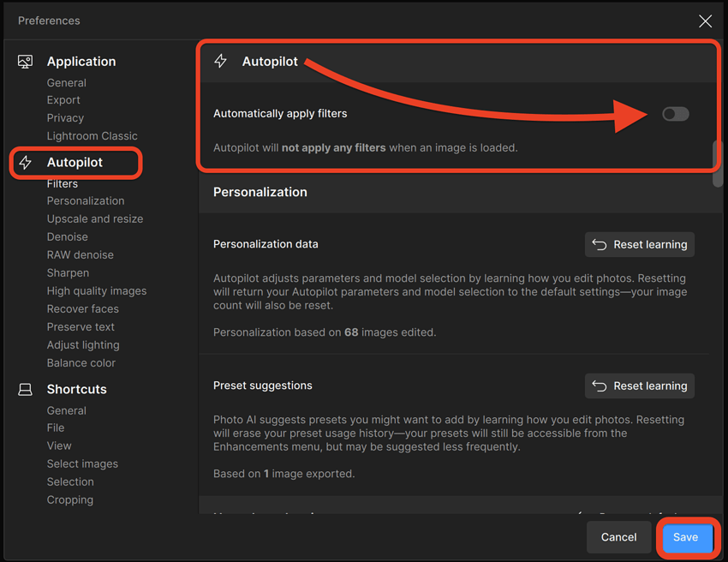This screenshot has height=562, width=728.
Task: Click the Shortcuts laptop icon in sidebar
Action: coord(26,390)
